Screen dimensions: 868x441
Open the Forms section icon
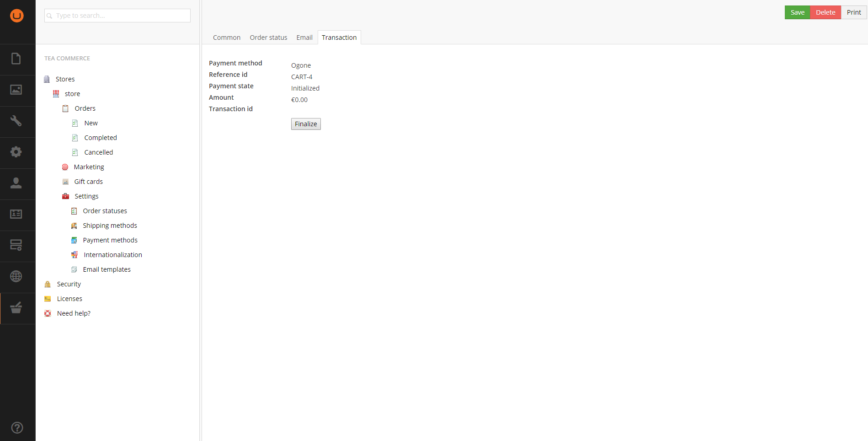tap(16, 245)
